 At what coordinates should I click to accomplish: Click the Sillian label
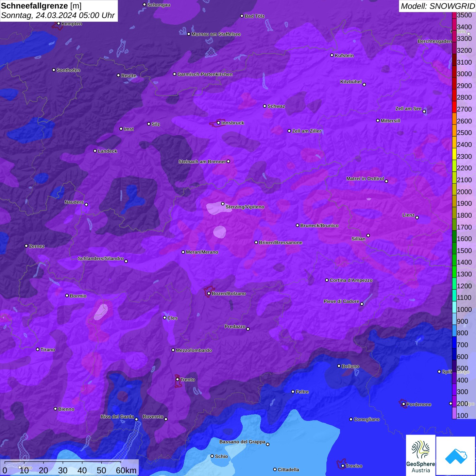coord(358,239)
